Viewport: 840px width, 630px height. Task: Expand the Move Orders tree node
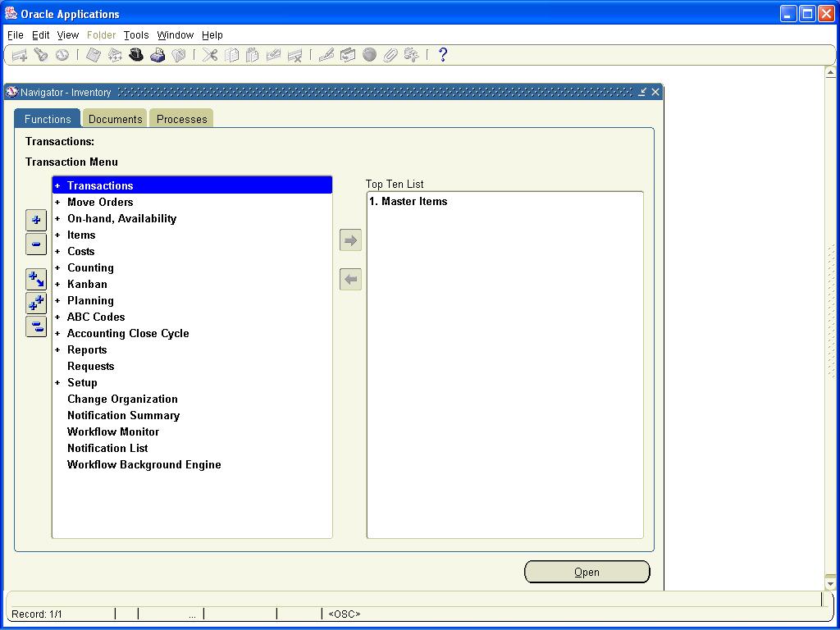click(57, 202)
